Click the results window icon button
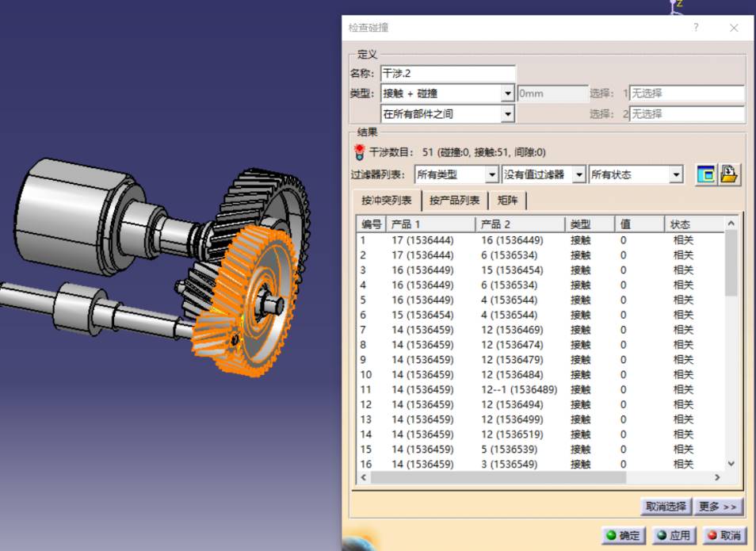The height and width of the screenshot is (551, 756). [705, 174]
